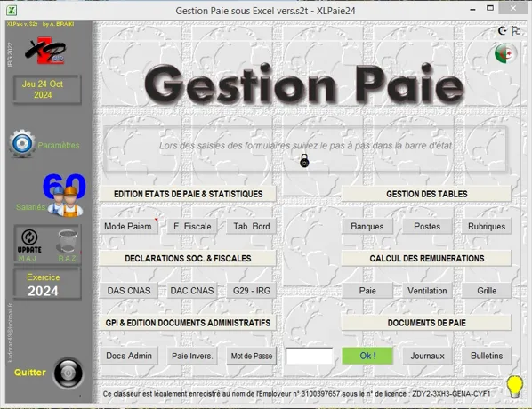532x409 pixels.
Task: Click the CALCUL DES REMUNERATIONS header
Action: tap(426, 259)
